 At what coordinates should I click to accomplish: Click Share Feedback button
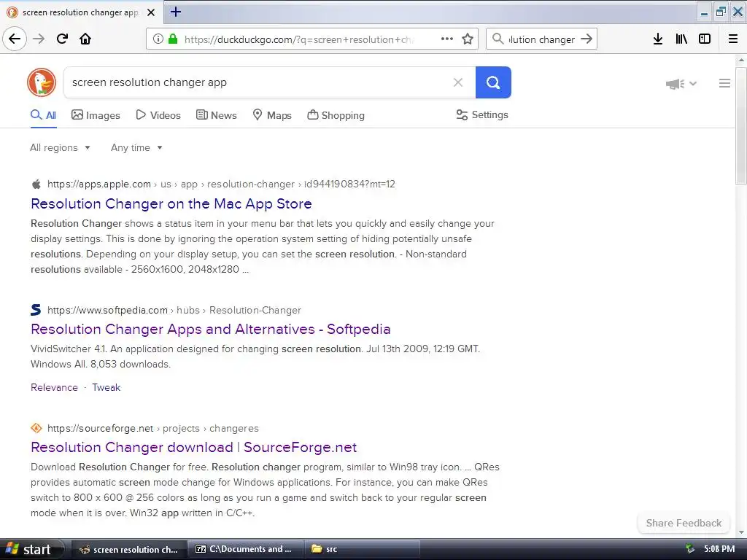(684, 523)
